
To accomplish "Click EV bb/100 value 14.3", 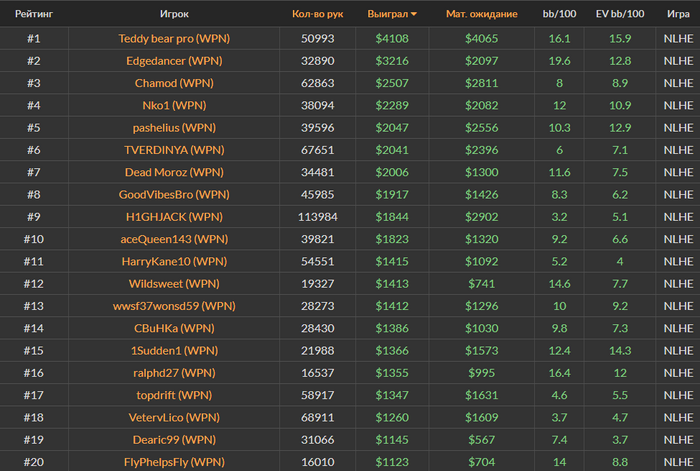I will click(620, 351).
